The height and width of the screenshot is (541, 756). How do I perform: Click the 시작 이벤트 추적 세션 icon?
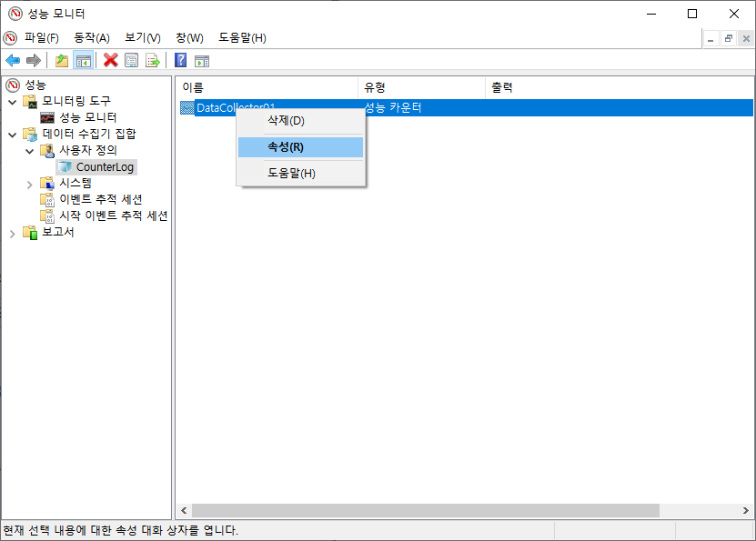tap(47, 215)
